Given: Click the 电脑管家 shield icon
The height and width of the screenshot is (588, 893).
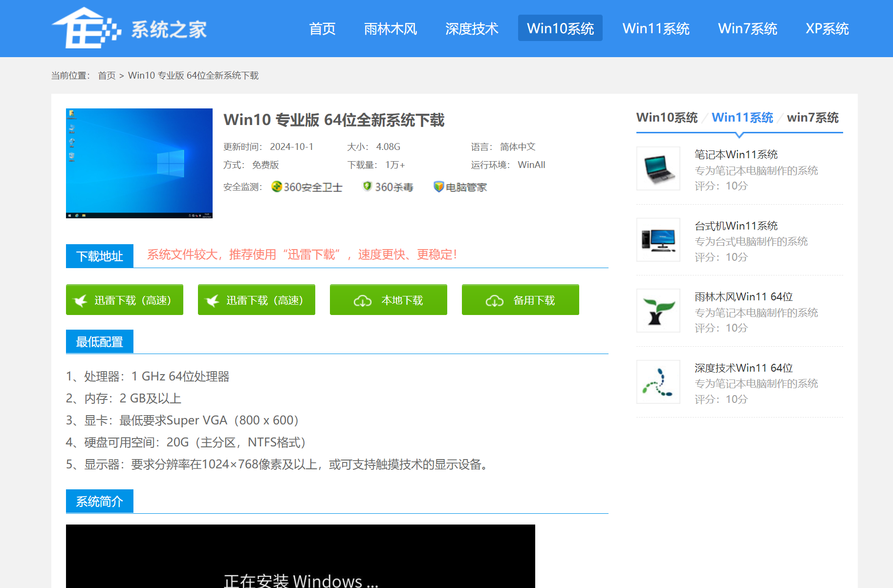Looking at the screenshot, I should 438,187.
